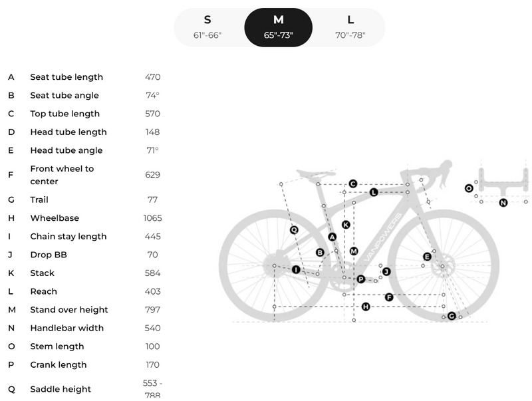This screenshot has height=401, width=532.
Task: Click the O stem length marker
Action: pos(469,188)
